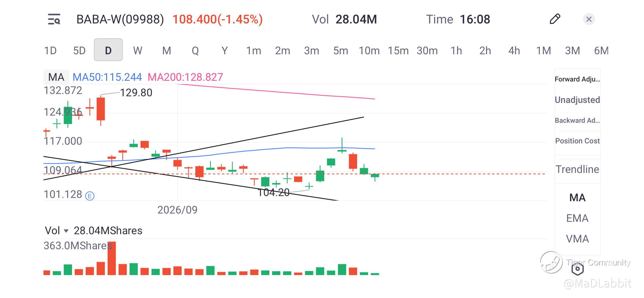
Task: Select the VMA indicator
Action: [577, 239]
